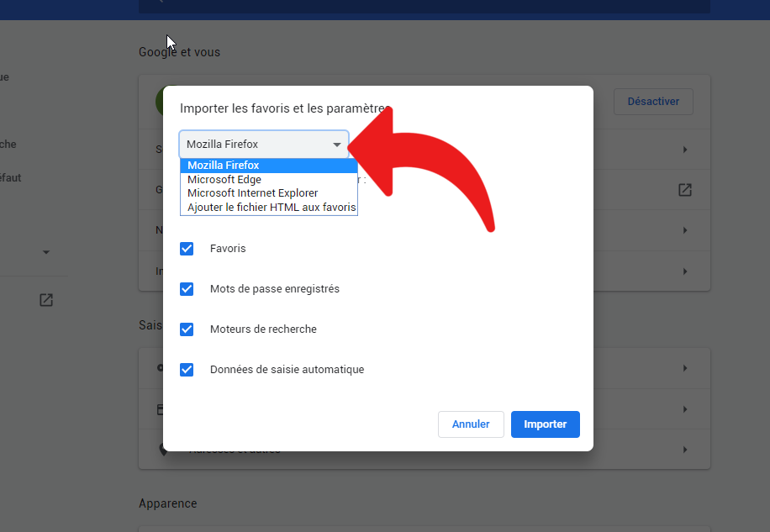Open external link icon in settings row
Screen dimensions: 770x532
685,190
